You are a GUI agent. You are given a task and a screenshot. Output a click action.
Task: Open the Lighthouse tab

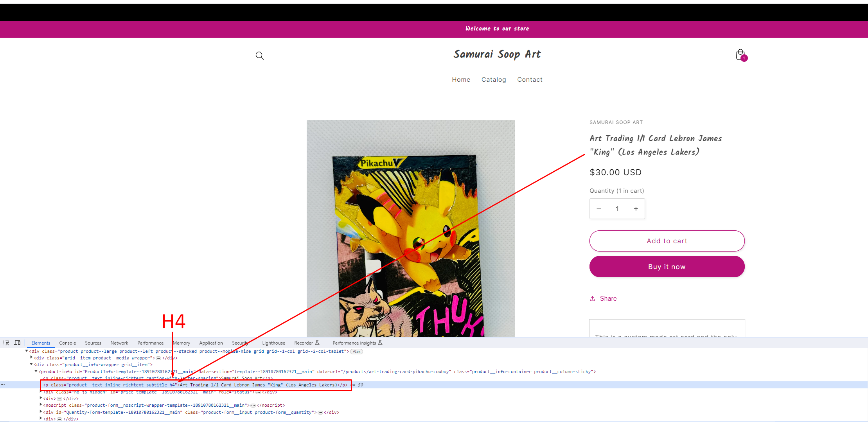[x=273, y=343]
